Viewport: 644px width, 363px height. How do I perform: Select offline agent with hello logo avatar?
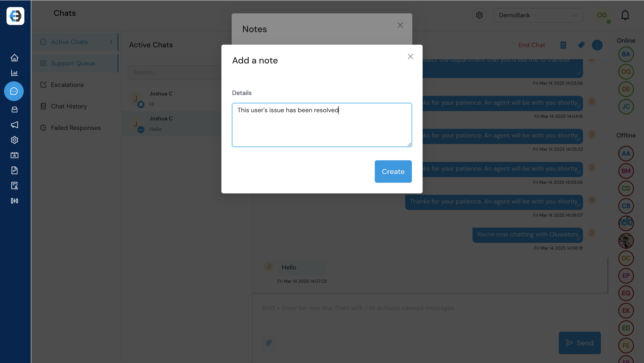[626, 223]
